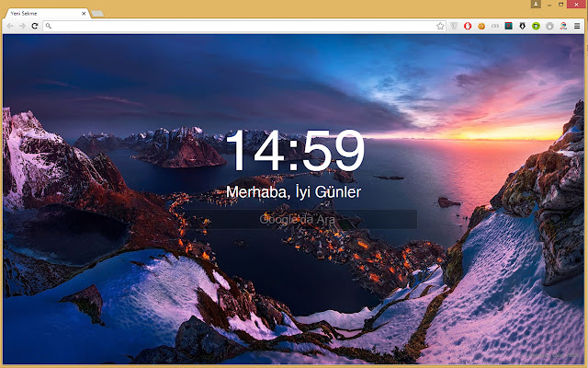The width and height of the screenshot is (588, 368).
Task: Open the Chrome user profile button
Action: pos(536,4)
